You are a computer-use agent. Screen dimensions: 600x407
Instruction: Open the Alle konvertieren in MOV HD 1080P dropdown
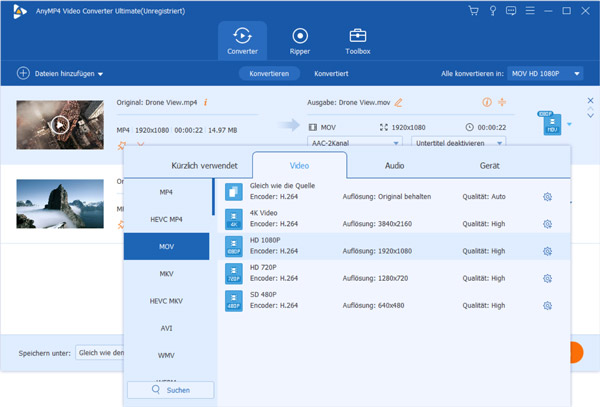[x=545, y=73]
